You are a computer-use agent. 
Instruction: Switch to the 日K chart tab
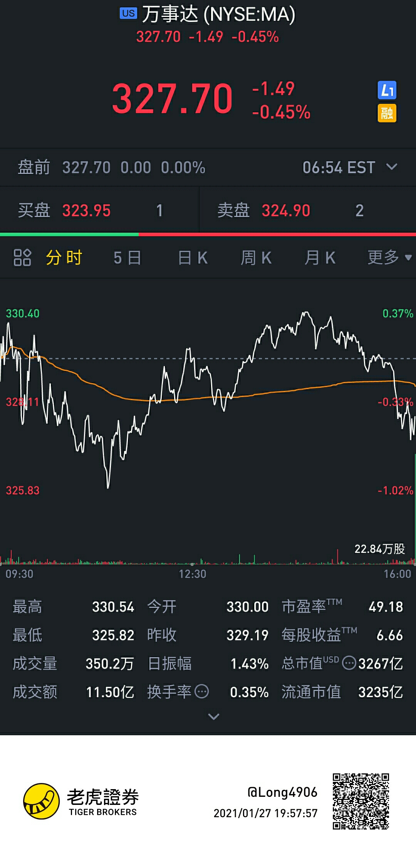click(x=193, y=257)
